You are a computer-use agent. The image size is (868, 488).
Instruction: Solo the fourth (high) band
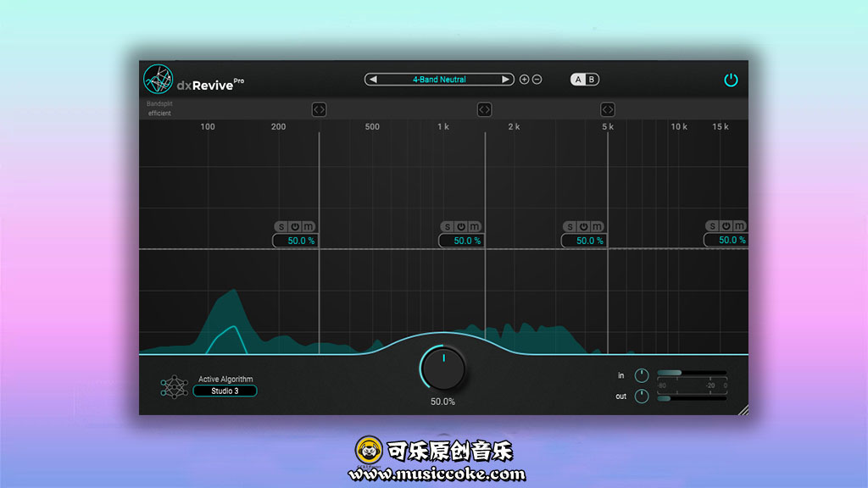(712, 225)
